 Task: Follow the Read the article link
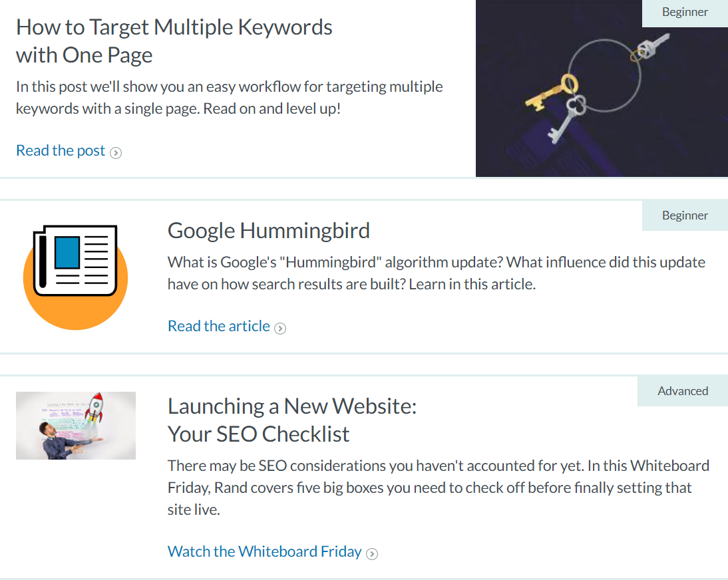coord(219,326)
